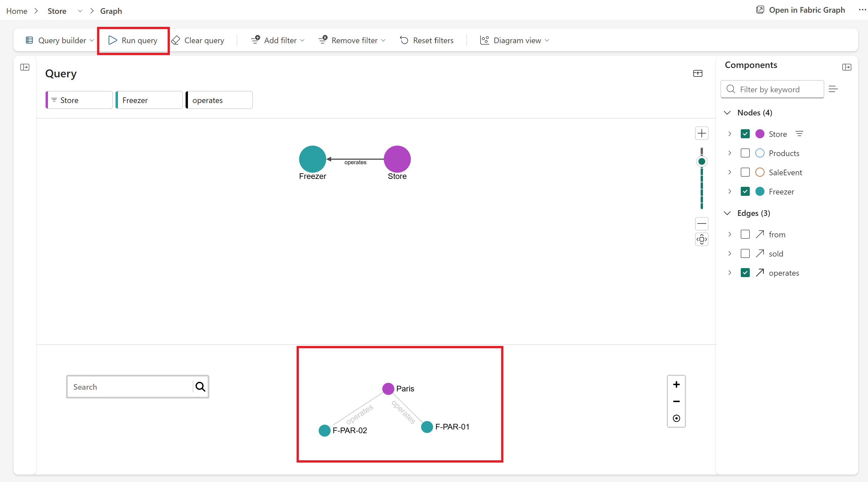The height and width of the screenshot is (482, 868).
Task: Click the query canvas zoom in plus
Action: [x=702, y=133]
